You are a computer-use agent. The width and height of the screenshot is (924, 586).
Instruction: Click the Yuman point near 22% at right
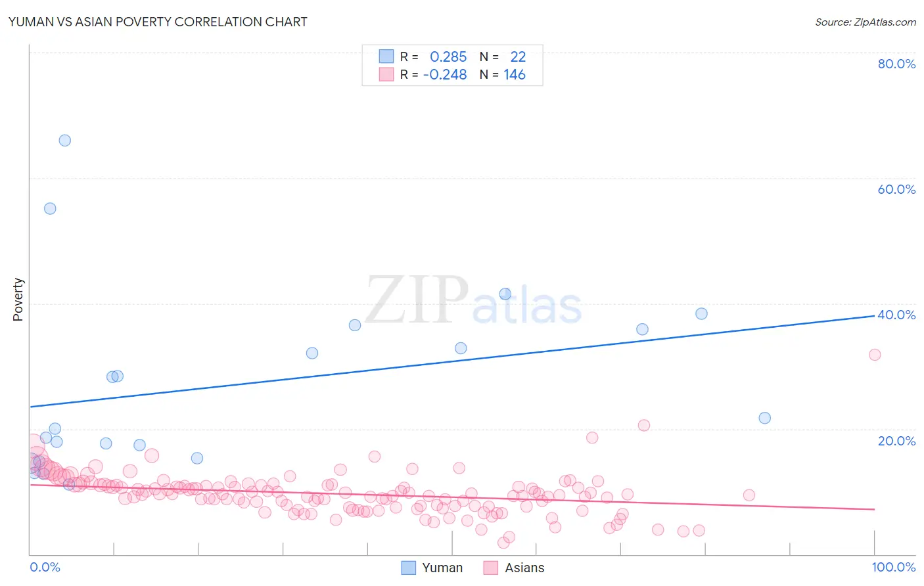(764, 418)
